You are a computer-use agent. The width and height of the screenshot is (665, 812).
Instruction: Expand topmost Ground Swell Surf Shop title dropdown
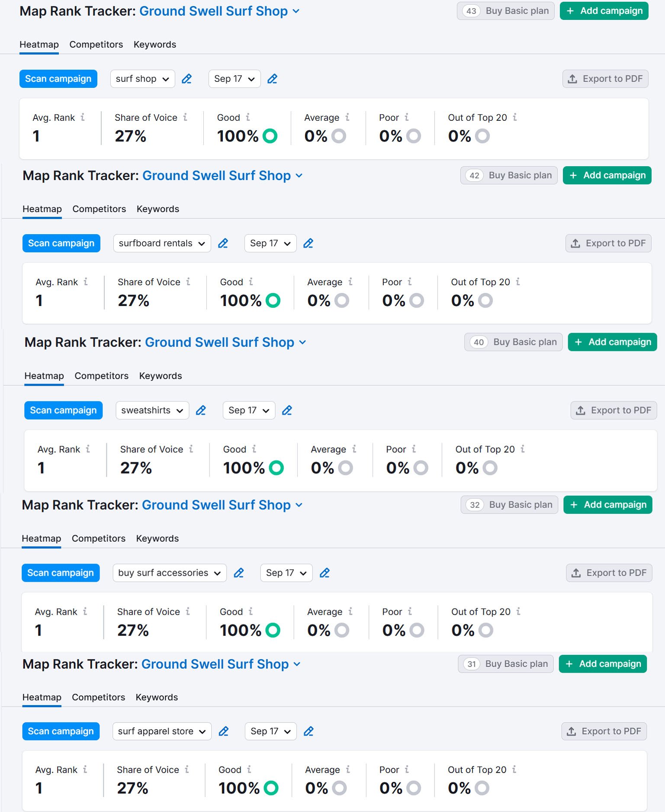click(x=296, y=11)
